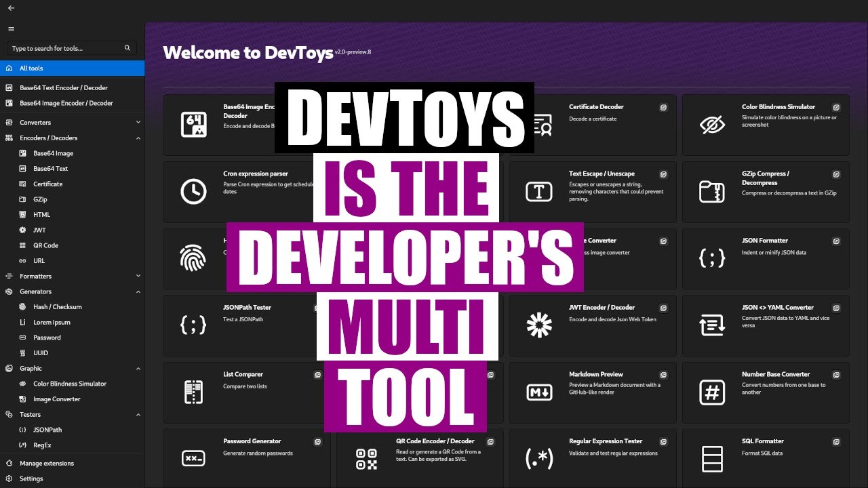Click the QR Code Encoder / Decoder icon
Viewport: 868px width, 488px height.
pos(366,459)
